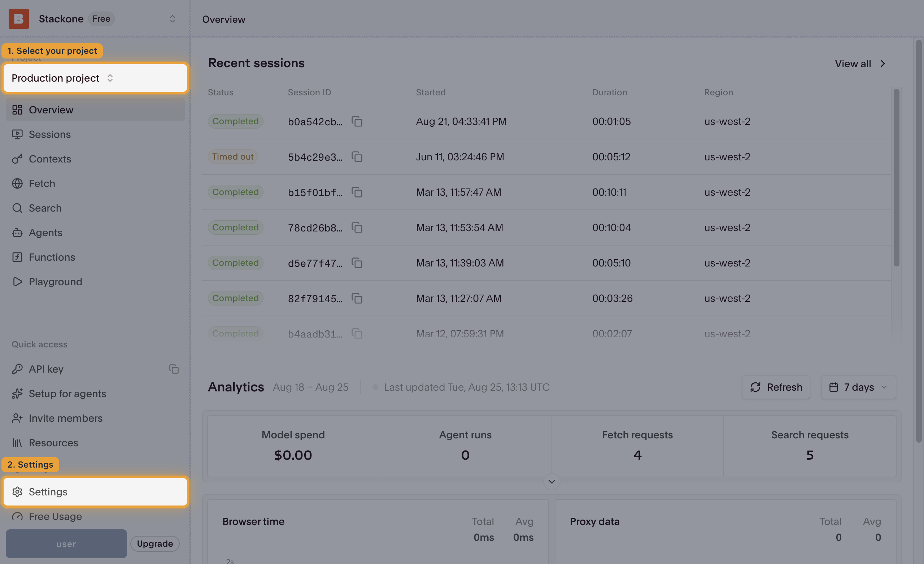Click the Overview grid icon
Viewport: 924px width, 564px height.
pos(17,109)
